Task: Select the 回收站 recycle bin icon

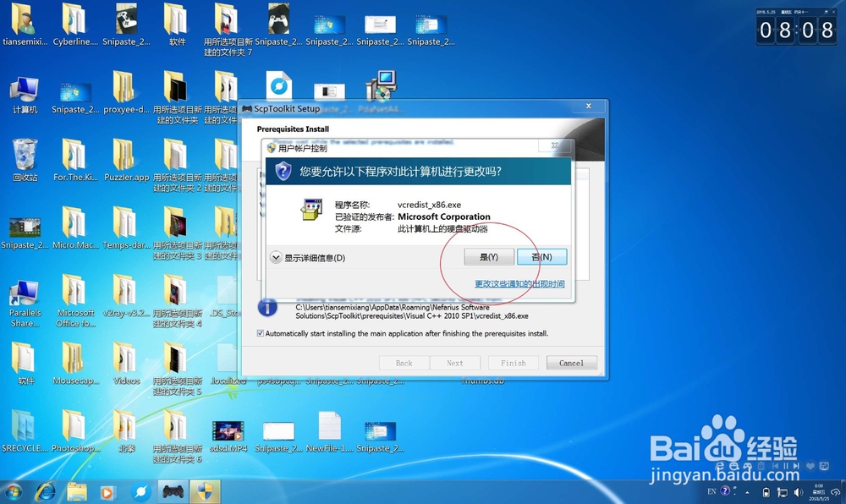Action: (x=25, y=160)
